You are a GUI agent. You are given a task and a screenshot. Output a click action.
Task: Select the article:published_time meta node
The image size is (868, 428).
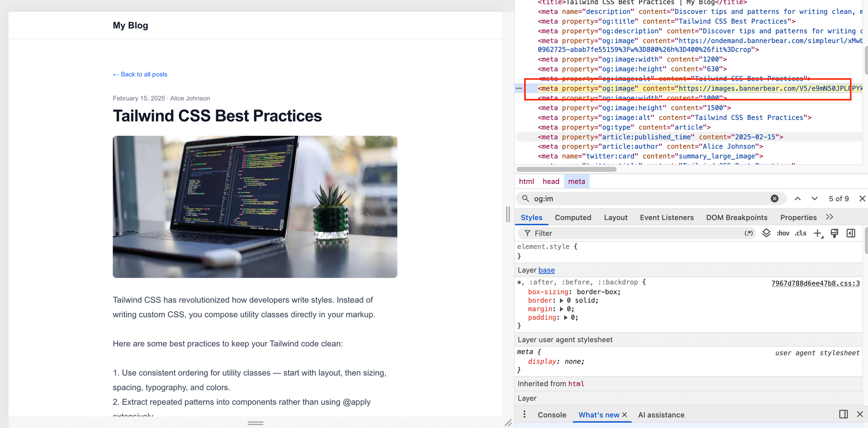pyautogui.click(x=661, y=137)
